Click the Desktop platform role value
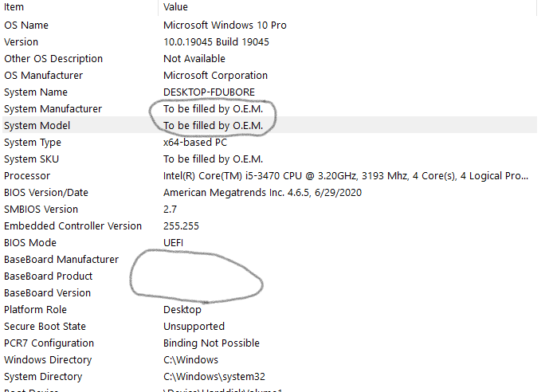The width and height of the screenshot is (549, 392). pyautogui.click(x=182, y=310)
